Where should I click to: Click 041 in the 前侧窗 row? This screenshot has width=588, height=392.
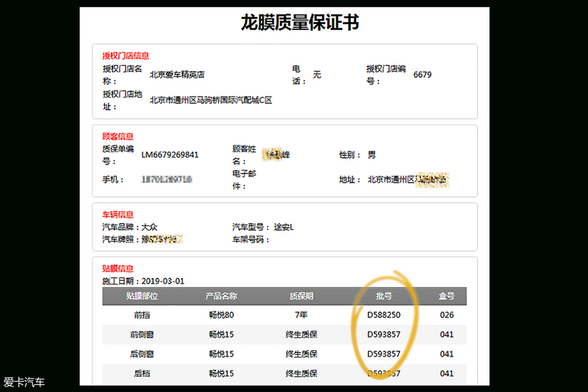(x=447, y=334)
